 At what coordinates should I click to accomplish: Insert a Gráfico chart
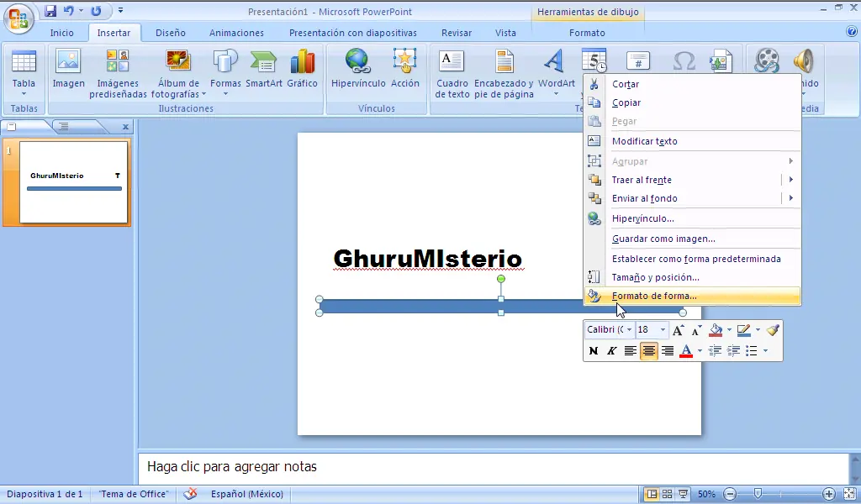(x=302, y=69)
